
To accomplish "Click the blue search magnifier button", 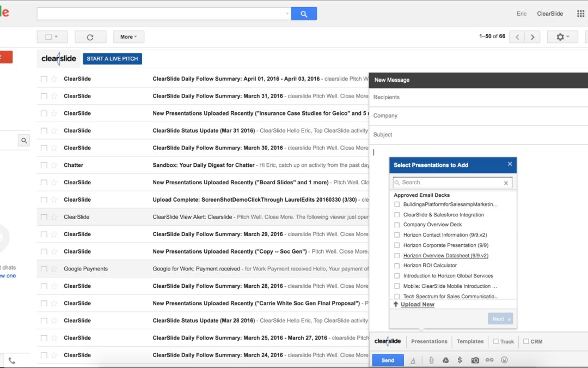I will 304,14.
